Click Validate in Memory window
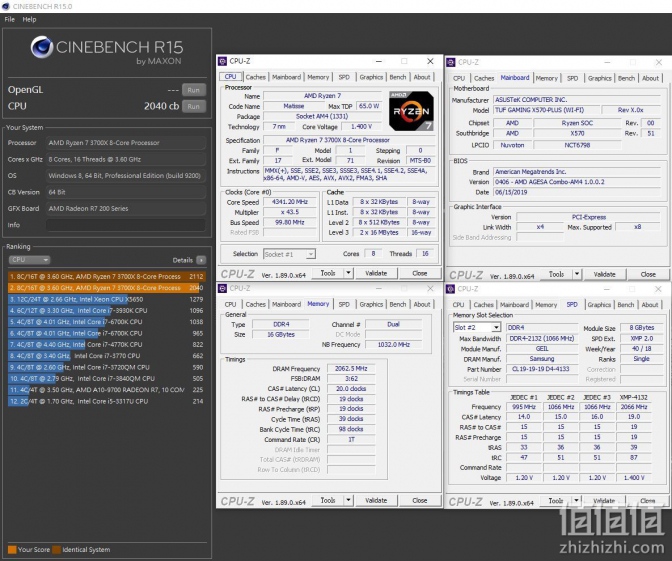 tap(376, 500)
